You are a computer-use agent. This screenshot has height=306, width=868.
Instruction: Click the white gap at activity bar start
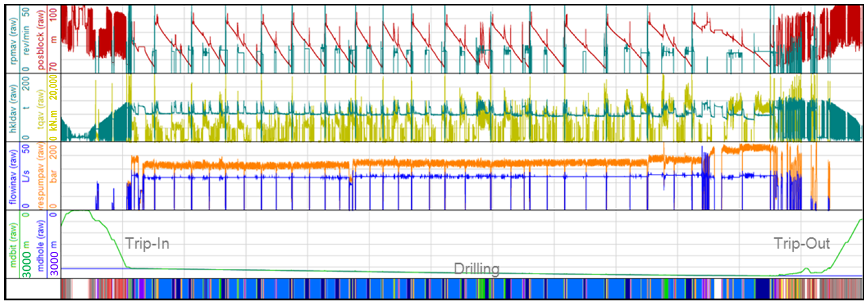click(x=80, y=289)
